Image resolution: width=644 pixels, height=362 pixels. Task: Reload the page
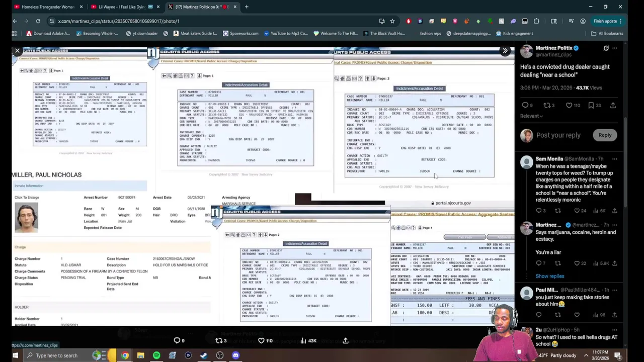click(x=38, y=21)
